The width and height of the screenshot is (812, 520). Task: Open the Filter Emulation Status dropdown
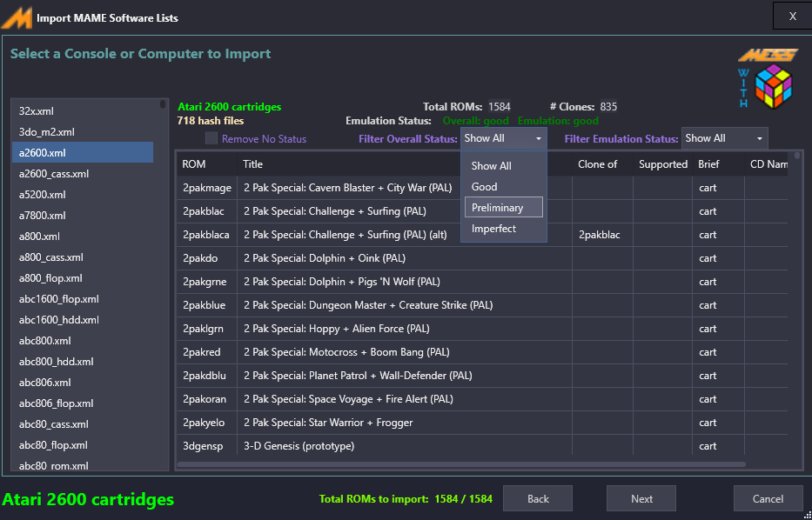point(724,138)
